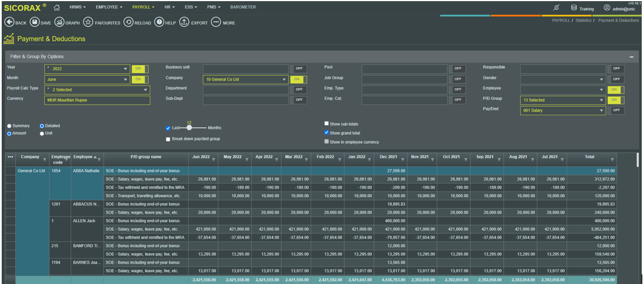
Task: Open the ESS menu
Action: point(191,7)
